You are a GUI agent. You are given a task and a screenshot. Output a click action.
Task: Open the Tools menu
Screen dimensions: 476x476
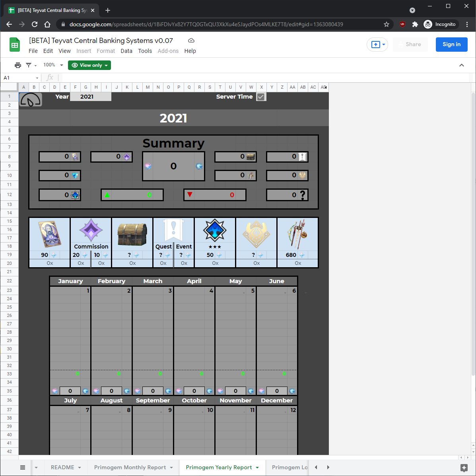145,51
